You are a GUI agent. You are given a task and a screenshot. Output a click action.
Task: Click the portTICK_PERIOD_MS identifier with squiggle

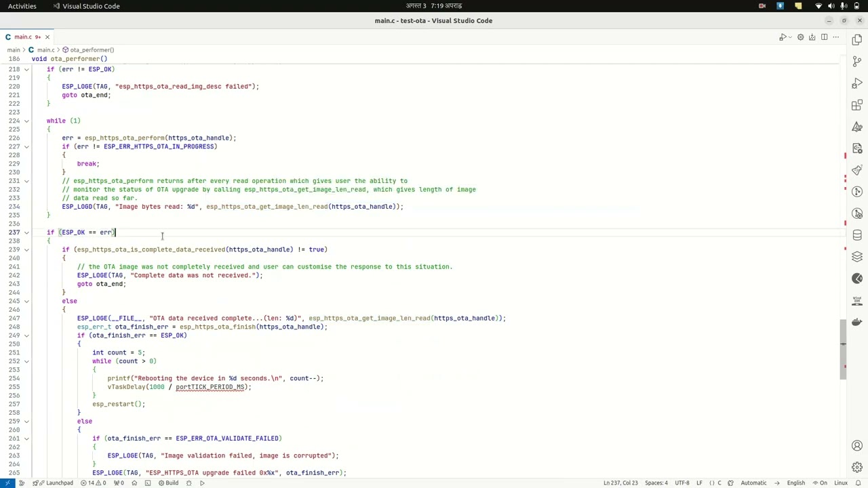pos(210,387)
